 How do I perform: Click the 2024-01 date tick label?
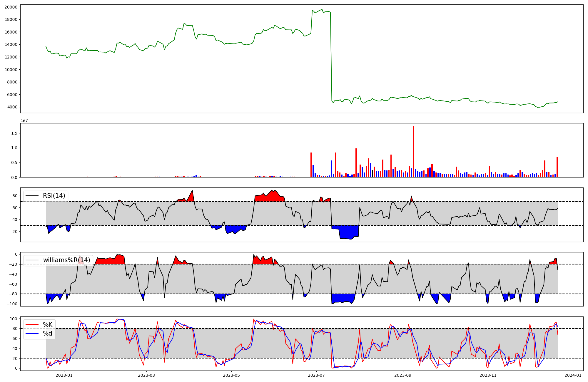coord(573,375)
